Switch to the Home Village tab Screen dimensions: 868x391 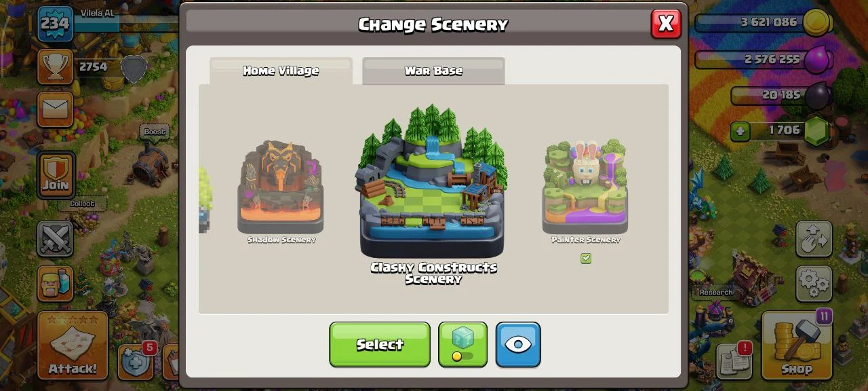[x=281, y=71]
